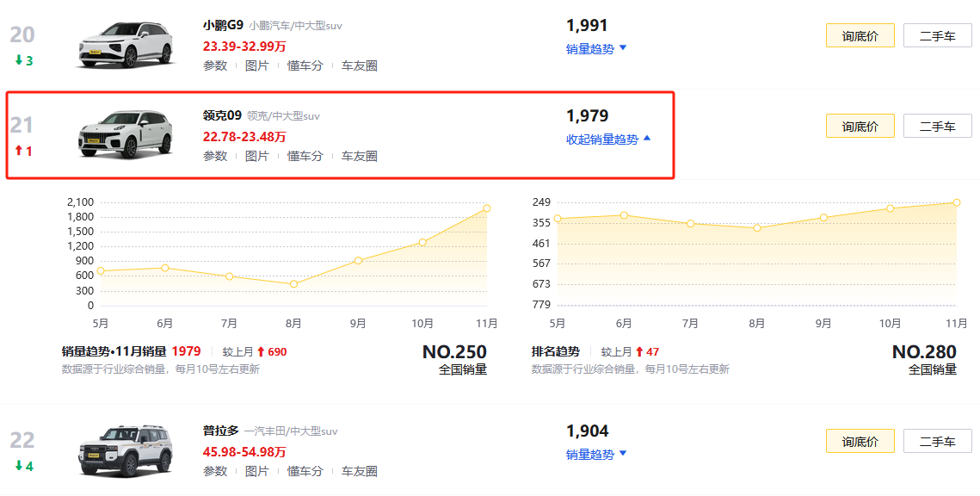Click sales figure 1,991
Viewport: 980px width, 496px height.
pos(587,26)
